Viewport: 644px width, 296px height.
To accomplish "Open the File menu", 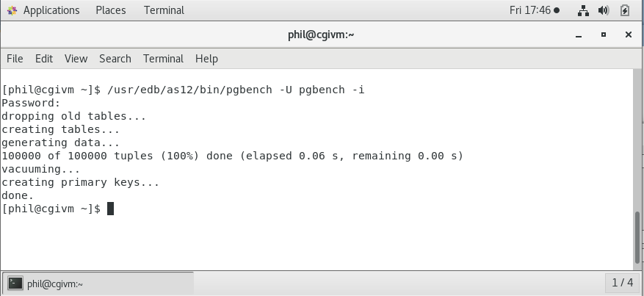I will (15, 59).
